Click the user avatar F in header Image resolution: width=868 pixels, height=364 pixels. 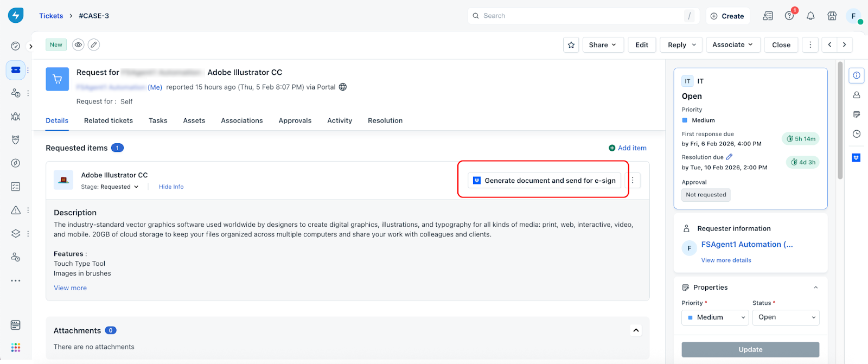tap(853, 16)
